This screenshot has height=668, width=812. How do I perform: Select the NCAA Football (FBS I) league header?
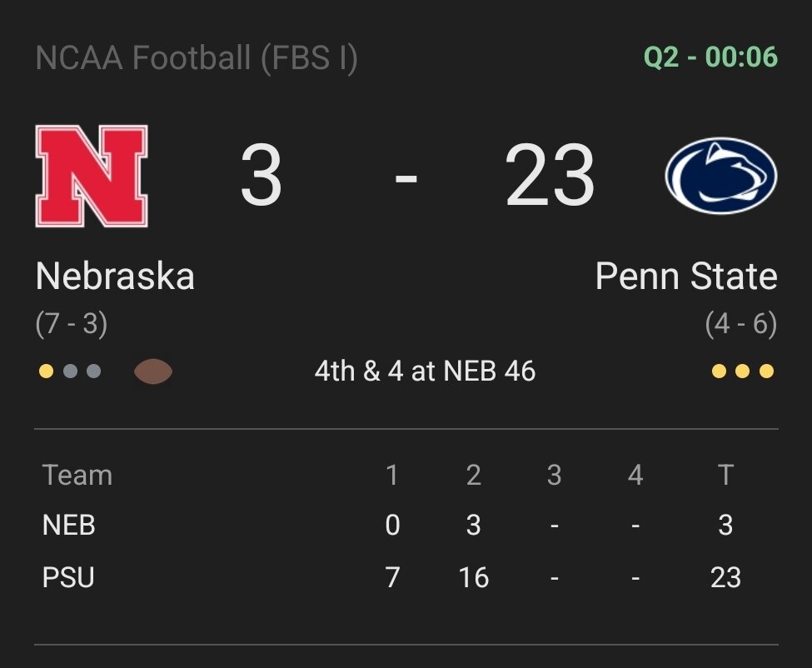[197, 58]
